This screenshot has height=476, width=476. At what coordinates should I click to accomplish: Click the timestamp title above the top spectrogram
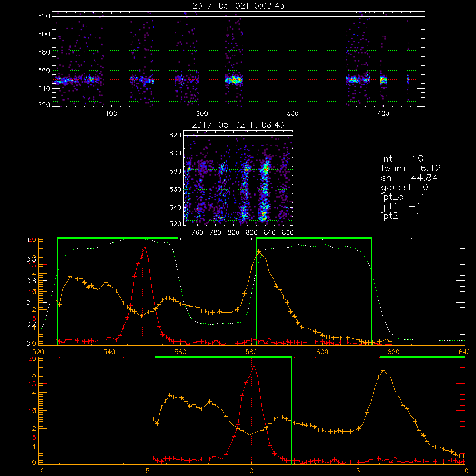coord(238,6)
